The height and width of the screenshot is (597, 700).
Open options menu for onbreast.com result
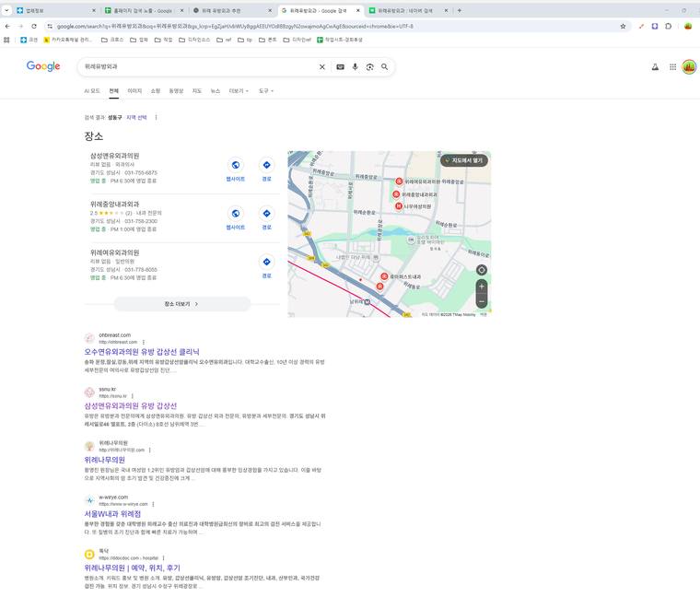[x=144, y=342]
